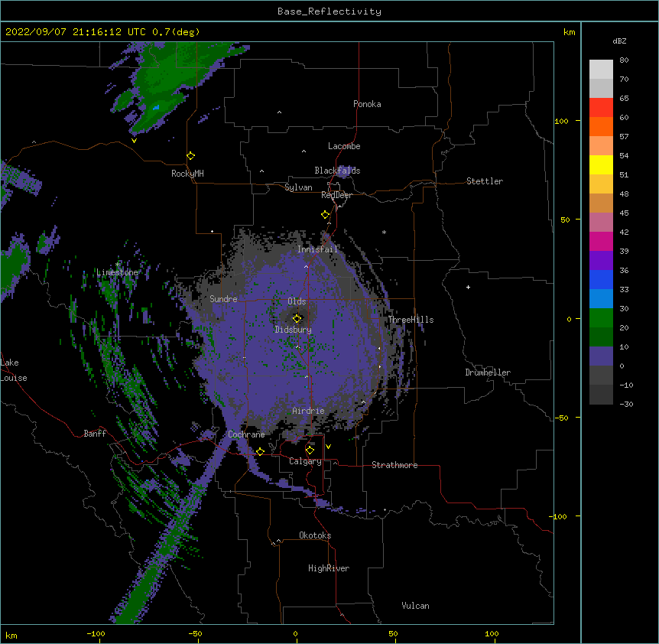The height and width of the screenshot is (644, 659).
Task: Click the white asterisk marker east of Innisfail
Action: point(384,232)
